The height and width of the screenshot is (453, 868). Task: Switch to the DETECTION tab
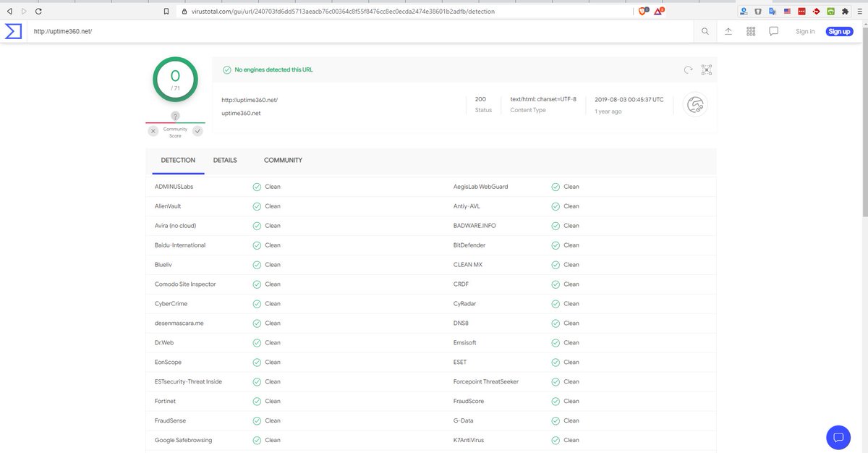[178, 161]
